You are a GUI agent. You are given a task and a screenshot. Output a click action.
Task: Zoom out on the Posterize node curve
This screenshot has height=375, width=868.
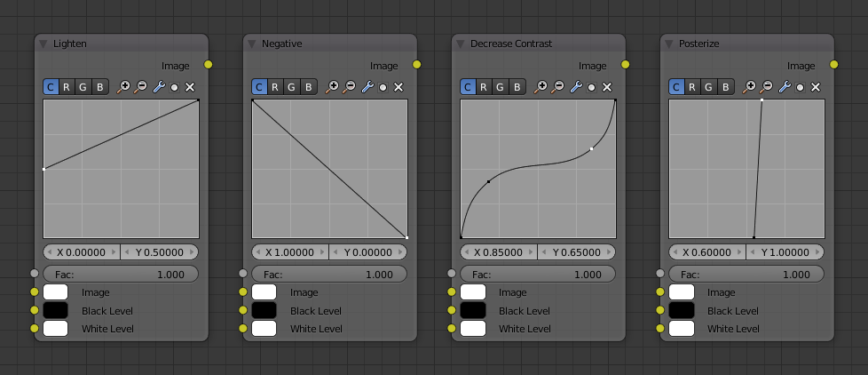(767, 87)
